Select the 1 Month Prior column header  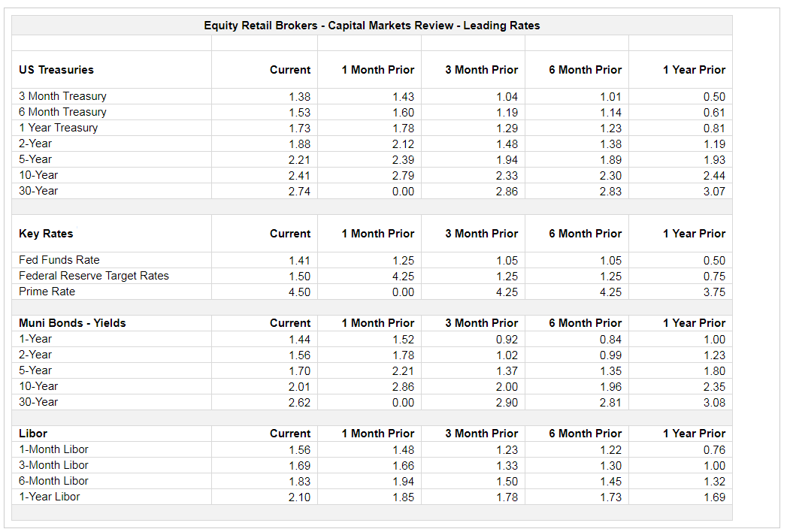coord(378,69)
